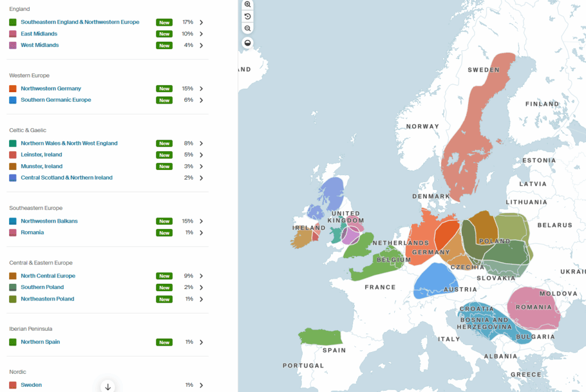586x392 pixels.
Task: Click New badge beside Northwestern Germany
Action: [x=164, y=89]
